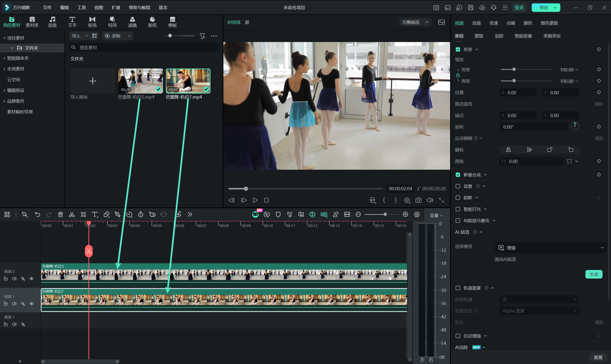Screen dimensions: 611x364
Task: Hide the 视频 2 track with eye icon
Action: click(31, 279)
